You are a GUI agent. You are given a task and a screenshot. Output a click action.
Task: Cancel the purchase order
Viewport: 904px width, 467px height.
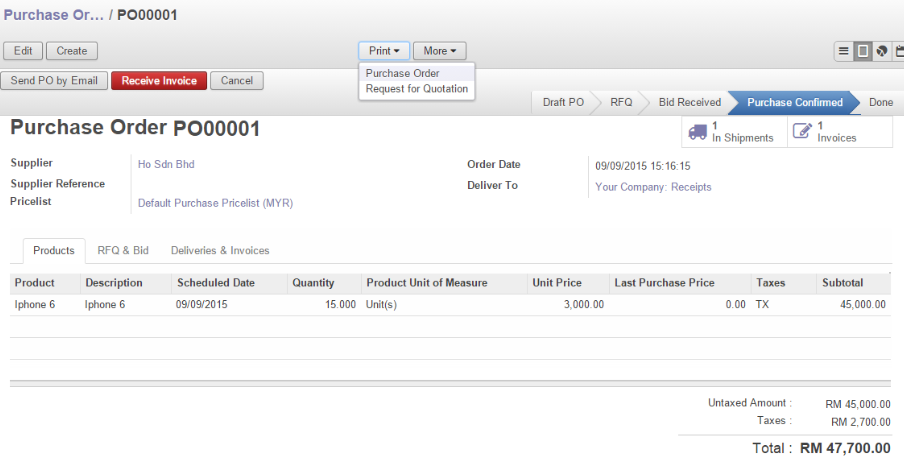[x=237, y=81]
